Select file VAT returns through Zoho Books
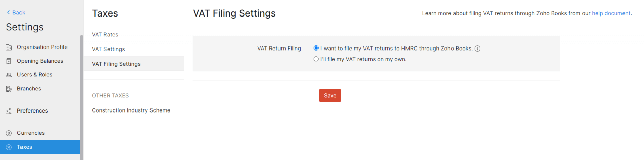Screen dimensions: 644x160 pyautogui.click(x=316, y=48)
